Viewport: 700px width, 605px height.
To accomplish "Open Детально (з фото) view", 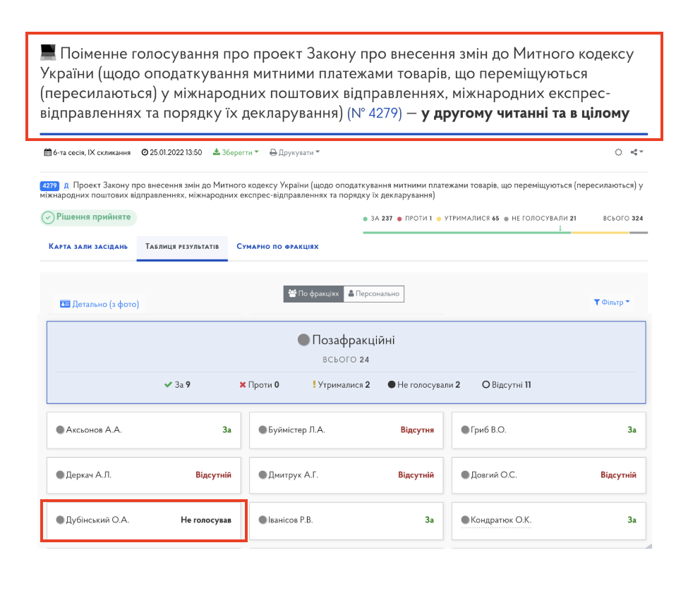I will [99, 305].
